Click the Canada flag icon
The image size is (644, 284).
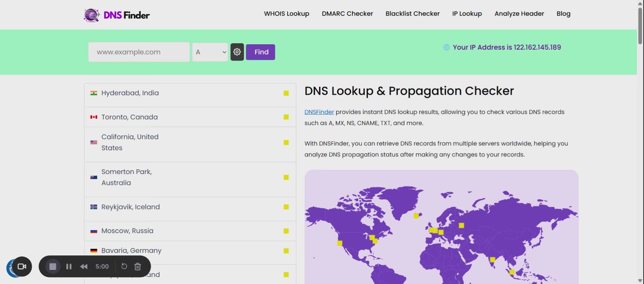94,117
